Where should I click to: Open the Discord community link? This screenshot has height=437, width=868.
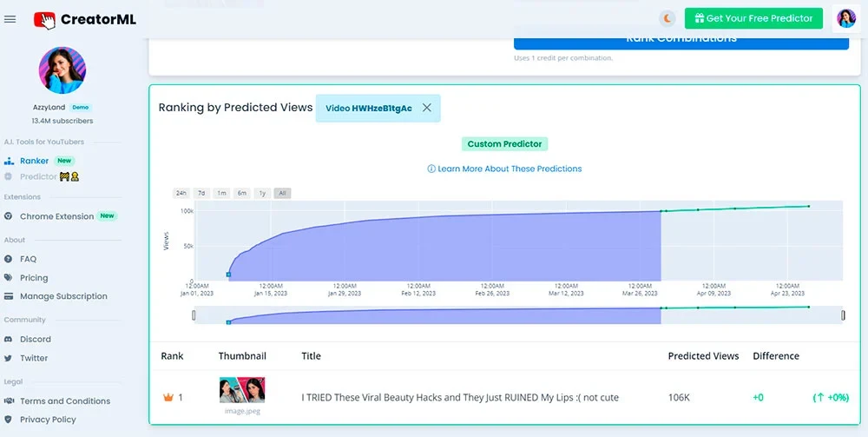(x=36, y=339)
